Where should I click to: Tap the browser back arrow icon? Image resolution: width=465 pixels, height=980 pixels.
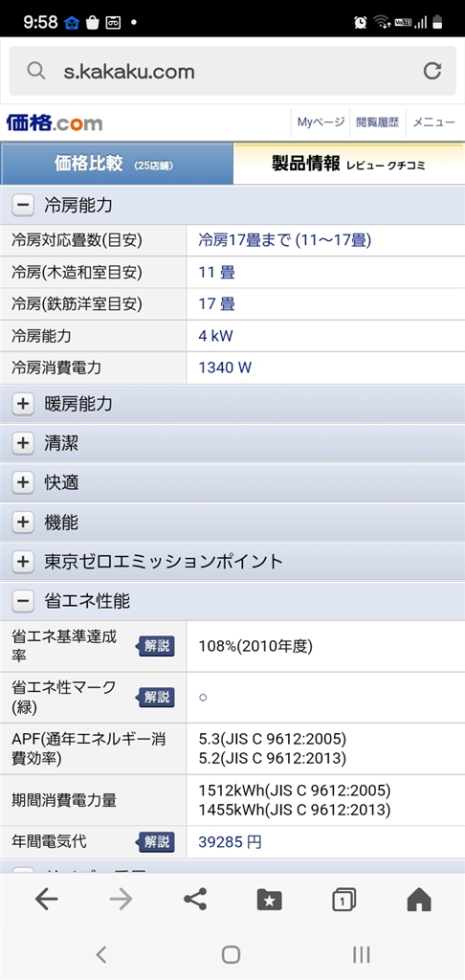46,899
